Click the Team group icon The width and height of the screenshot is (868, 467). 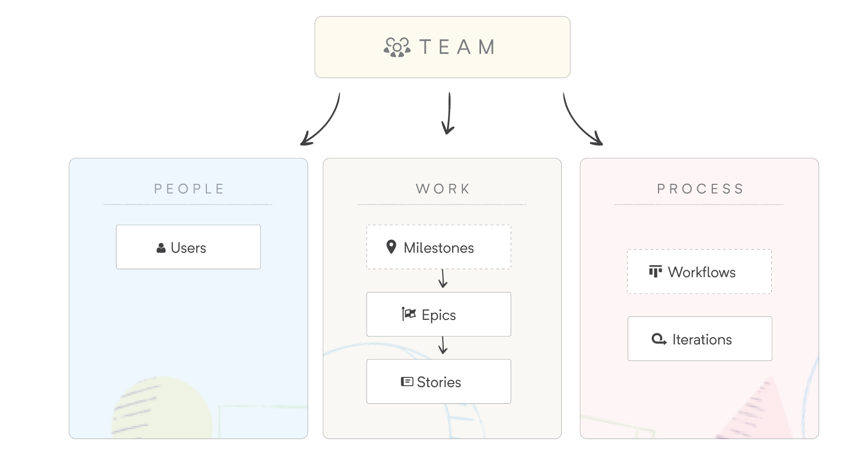[x=397, y=47]
